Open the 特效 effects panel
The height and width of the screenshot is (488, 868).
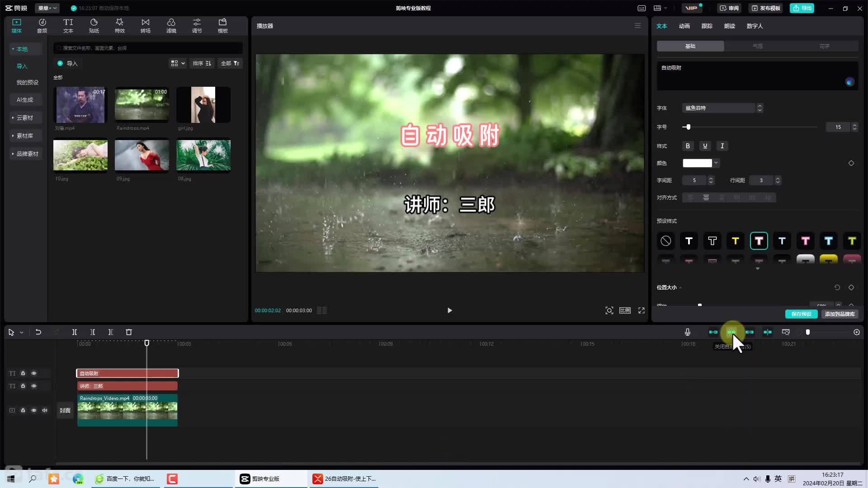(x=119, y=26)
